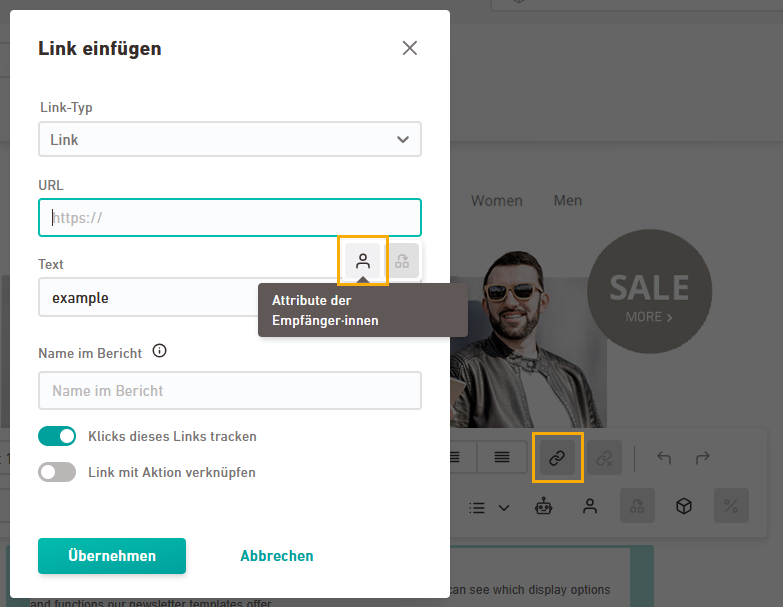This screenshot has height=607, width=783.
Task: Disable Klicks dieses Links tracken toggle
Action: click(x=57, y=436)
